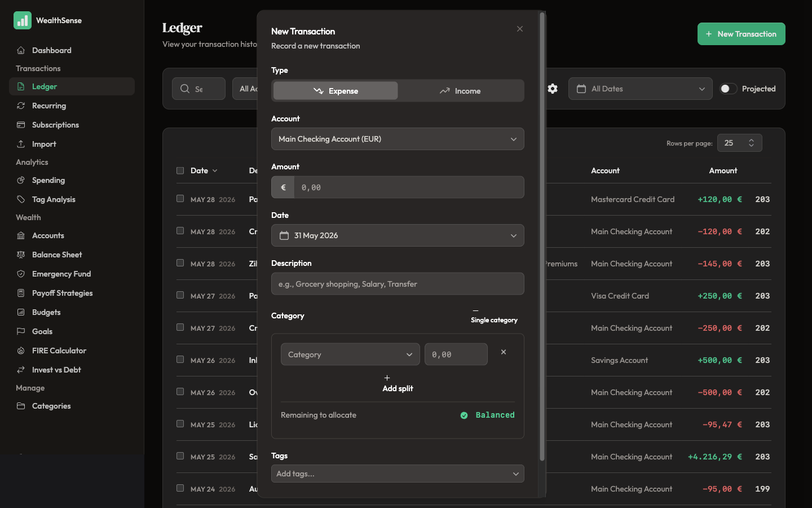
Task: Click the Budgets icon in sidebar
Action: [21, 312]
